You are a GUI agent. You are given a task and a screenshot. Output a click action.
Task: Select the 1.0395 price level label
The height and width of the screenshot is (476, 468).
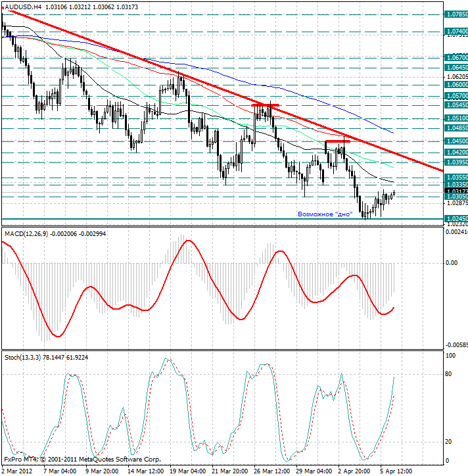(456, 162)
